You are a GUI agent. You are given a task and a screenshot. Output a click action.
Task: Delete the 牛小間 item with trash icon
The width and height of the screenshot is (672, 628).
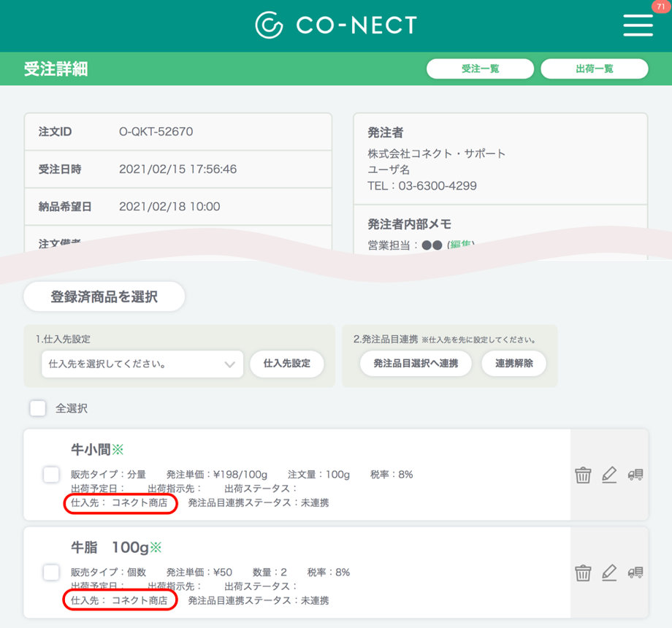point(583,475)
